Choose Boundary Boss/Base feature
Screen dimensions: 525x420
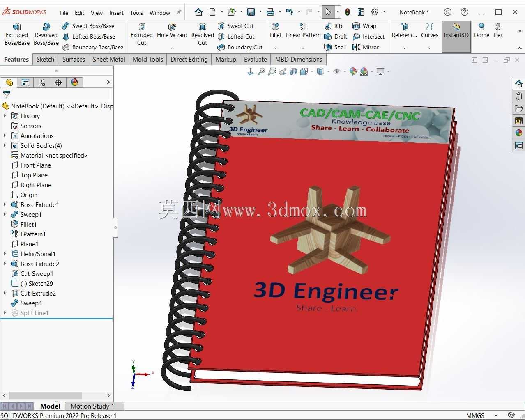tap(92, 47)
